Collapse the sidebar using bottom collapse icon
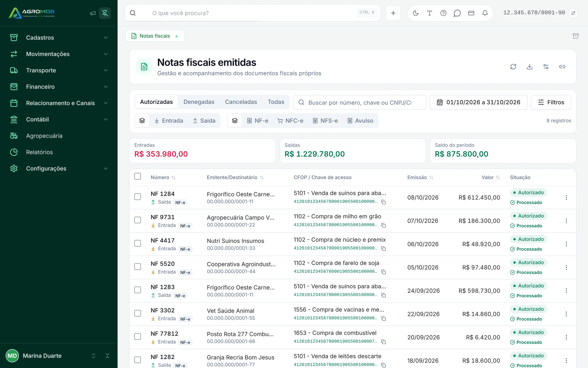This screenshot has height=368, width=588. (107, 356)
